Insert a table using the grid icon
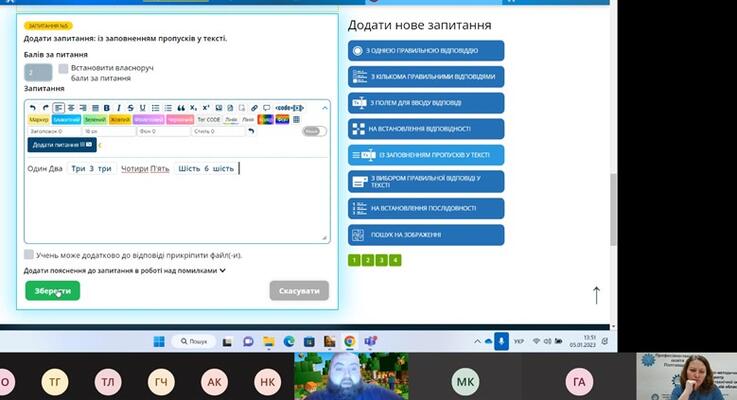The width and height of the screenshot is (737, 400). pyautogui.click(x=296, y=120)
